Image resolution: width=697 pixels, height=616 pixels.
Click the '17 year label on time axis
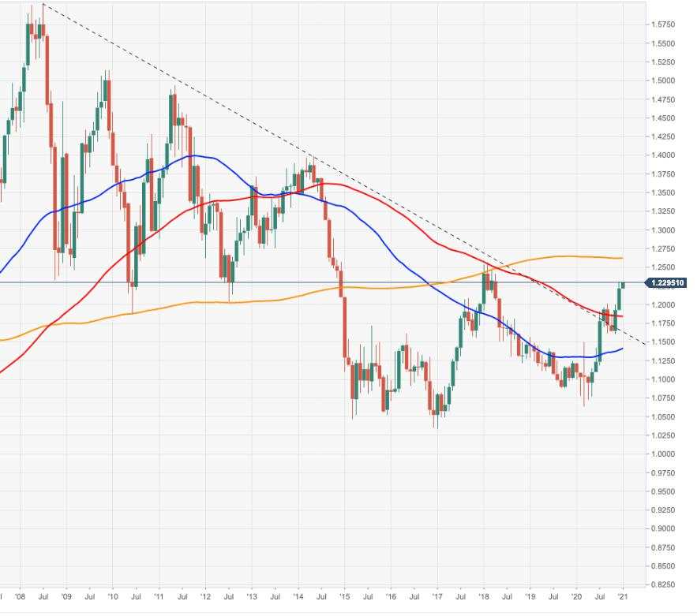(x=437, y=596)
